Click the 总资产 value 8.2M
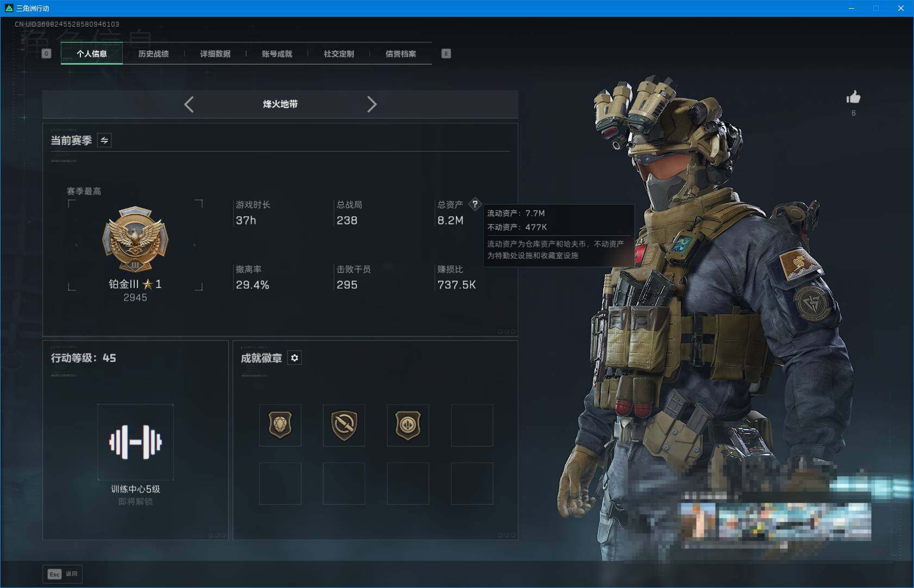The height and width of the screenshot is (588, 914). [x=450, y=220]
